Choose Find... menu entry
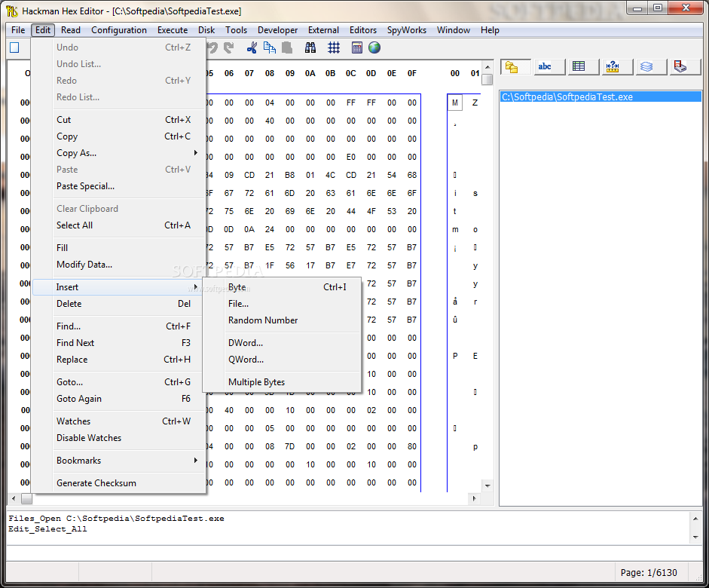This screenshot has width=709, height=588. (119, 326)
